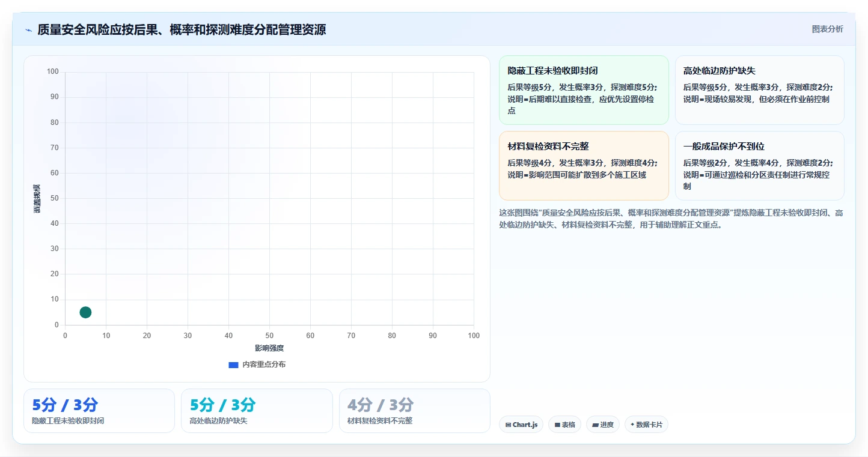Select the 材料复检资料不完整 risk card
This screenshot has height=457, width=868.
[x=584, y=166]
